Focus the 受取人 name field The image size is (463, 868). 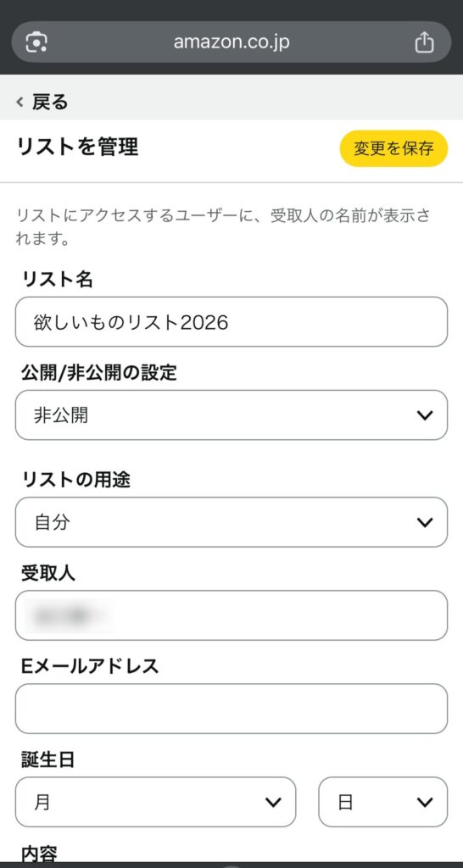[231, 615]
